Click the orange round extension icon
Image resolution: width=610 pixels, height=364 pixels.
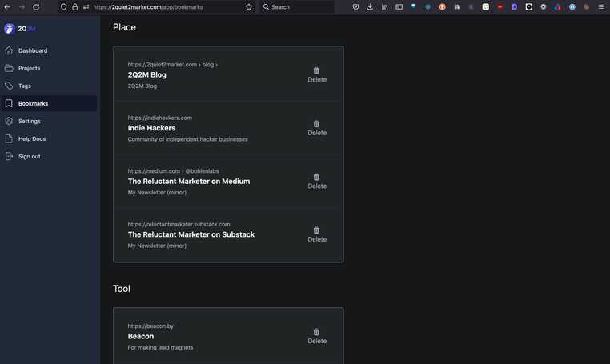(443, 7)
